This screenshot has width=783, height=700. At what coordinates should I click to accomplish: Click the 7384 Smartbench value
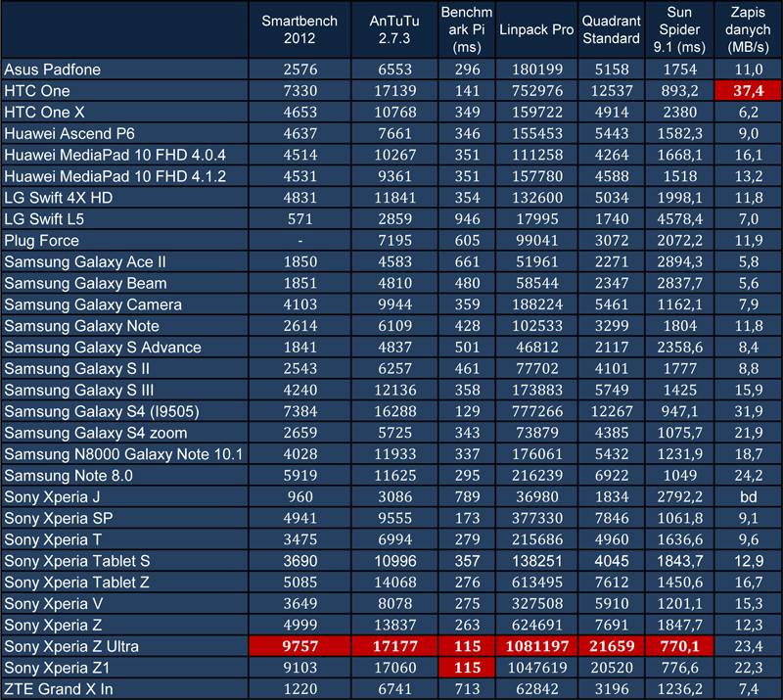click(x=300, y=411)
